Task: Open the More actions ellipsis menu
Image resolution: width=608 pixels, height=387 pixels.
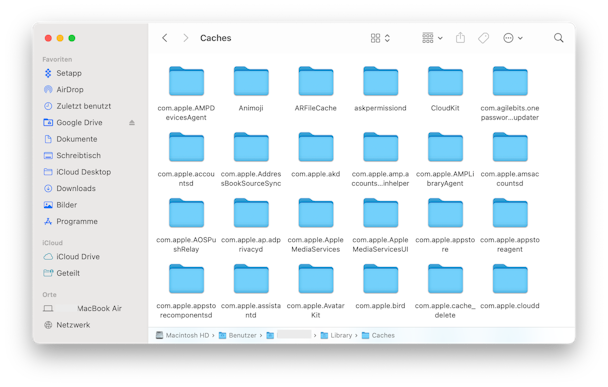Action: click(x=513, y=38)
